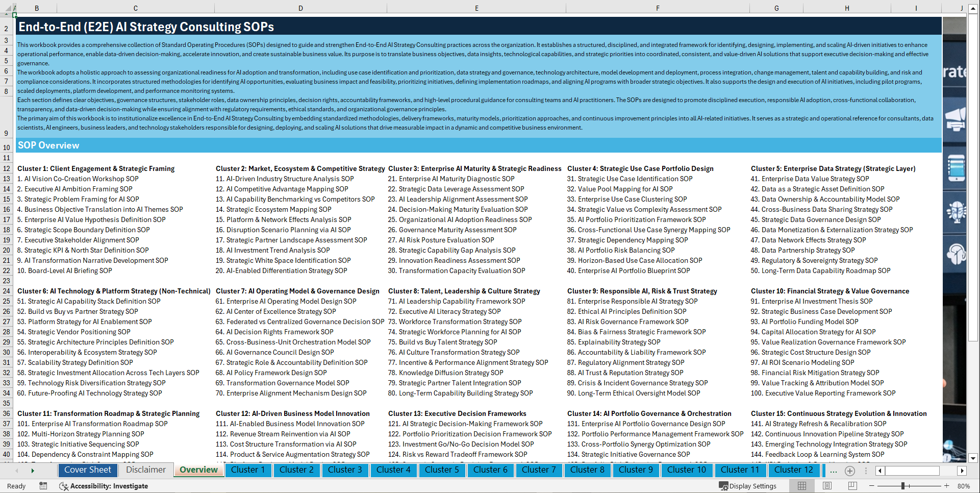980x493 pixels.
Task: Open the Cover Sheet tab
Action: pyautogui.click(x=88, y=470)
